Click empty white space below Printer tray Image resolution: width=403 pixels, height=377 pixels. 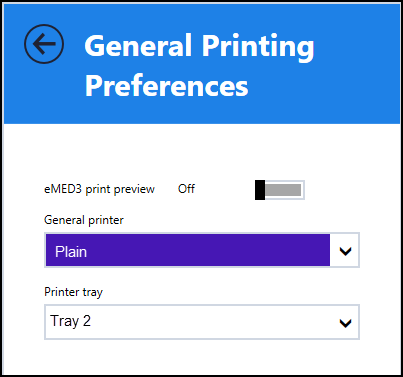[202, 357]
